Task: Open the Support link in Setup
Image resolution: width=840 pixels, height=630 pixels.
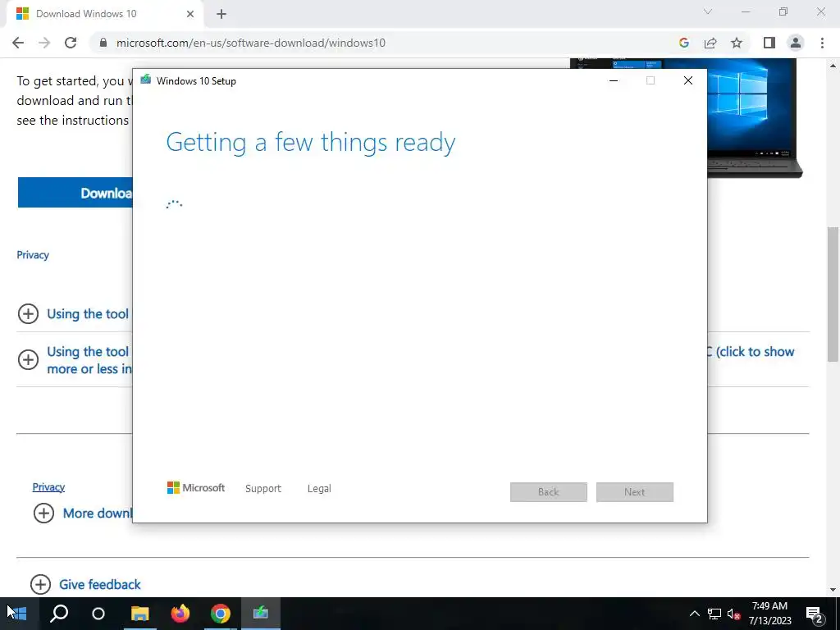Action: tap(263, 489)
